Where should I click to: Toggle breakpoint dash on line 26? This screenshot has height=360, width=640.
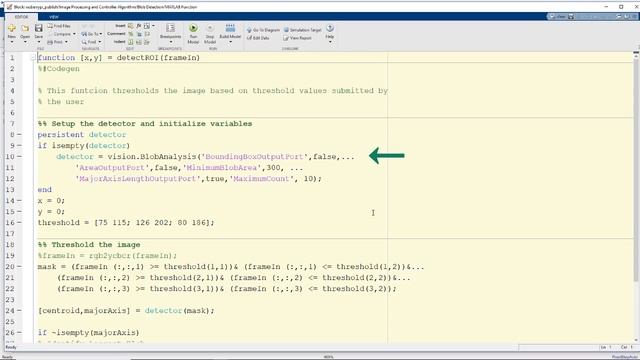coord(19,333)
